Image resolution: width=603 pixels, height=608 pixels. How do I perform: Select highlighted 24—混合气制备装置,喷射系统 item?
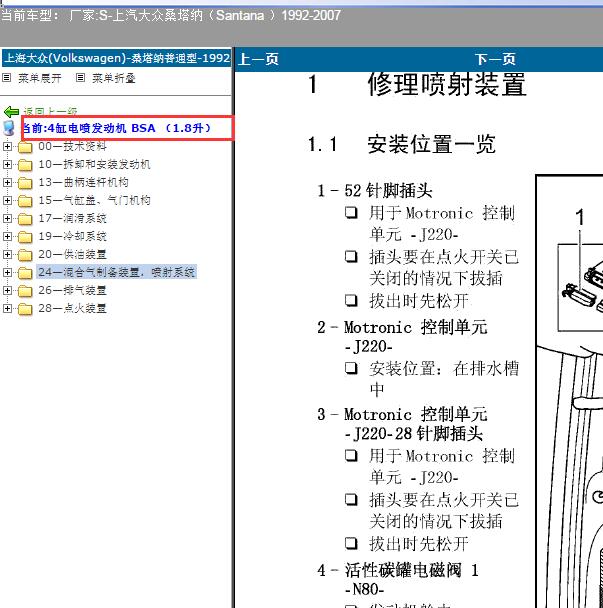click(x=116, y=272)
